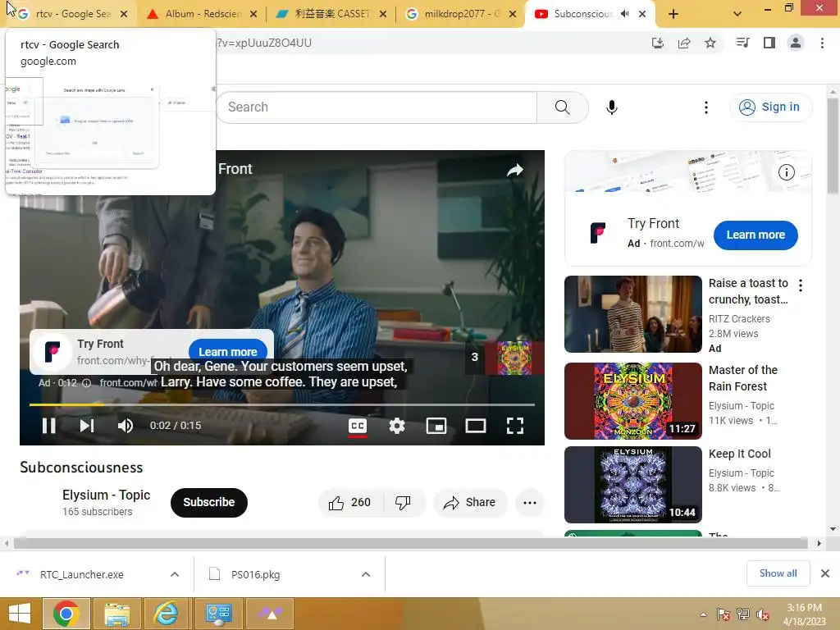The width and height of the screenshot is (840, 630).
Task: Open the Keep It Cool video thumbnail
Action: [x=632, y=485]
